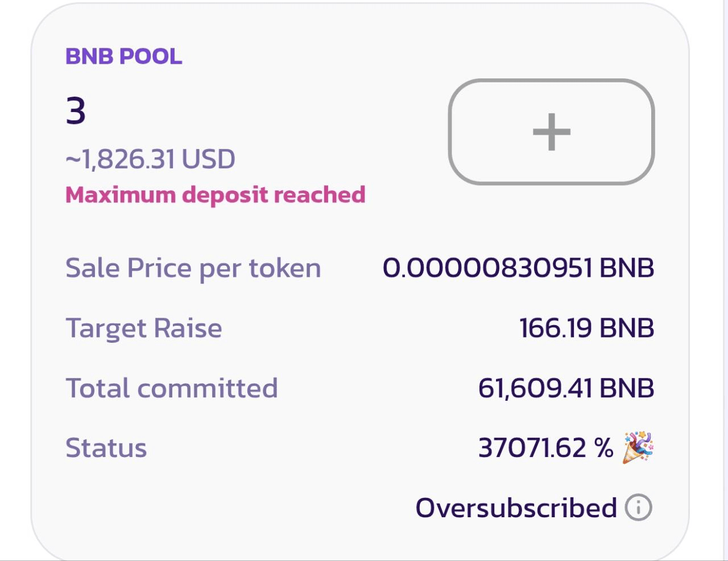Viewport: 728px width, 561px height.
Task: Click the ~1,826.31 USD estimate
Action: pos(150,159)
